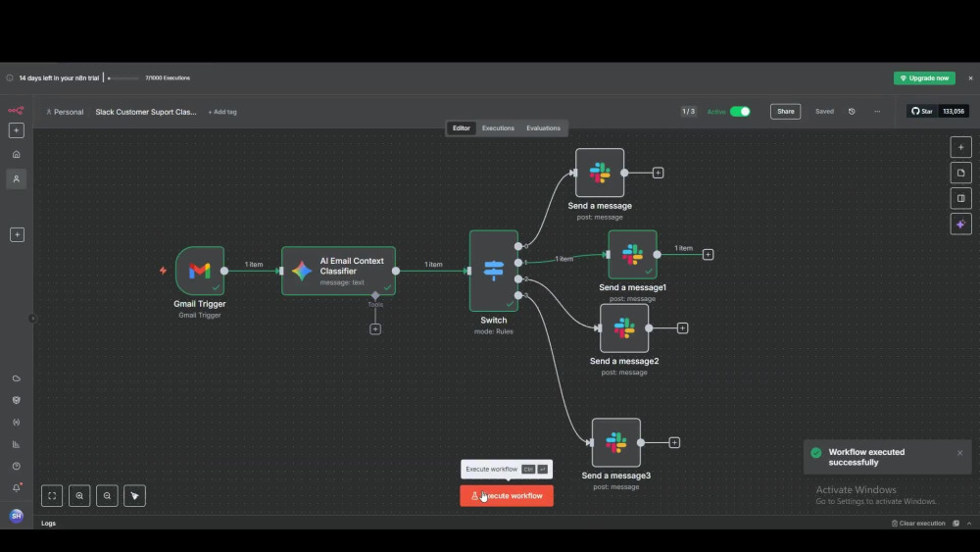Open the shield icon in the sidebar
Screen dimensions: 980x552
coord(17,400)
